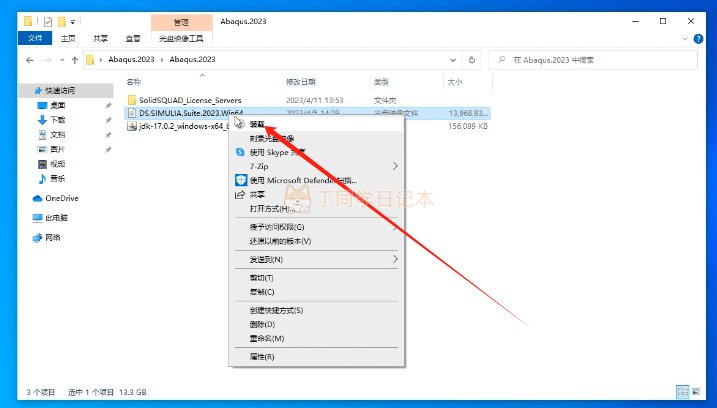Open 视频 in navigation pane
717x408 pixels.
point(58,164)
